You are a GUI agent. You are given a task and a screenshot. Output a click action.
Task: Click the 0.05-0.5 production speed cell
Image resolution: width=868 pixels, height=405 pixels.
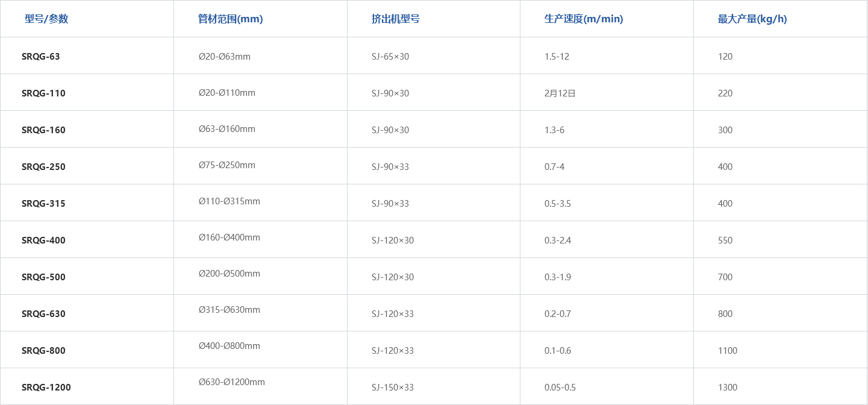pyautogui.click(x=560, y=388)
